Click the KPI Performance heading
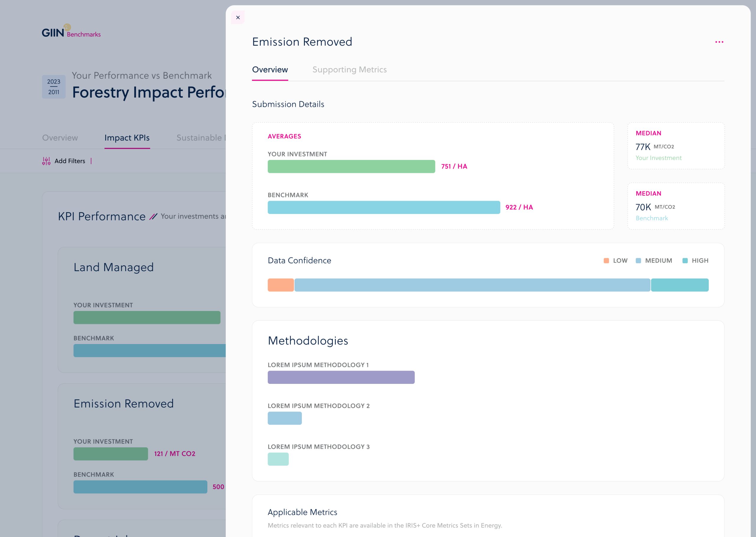Image resolution: width=756 pixels, height=537 pixels. [x=102, y=216]
